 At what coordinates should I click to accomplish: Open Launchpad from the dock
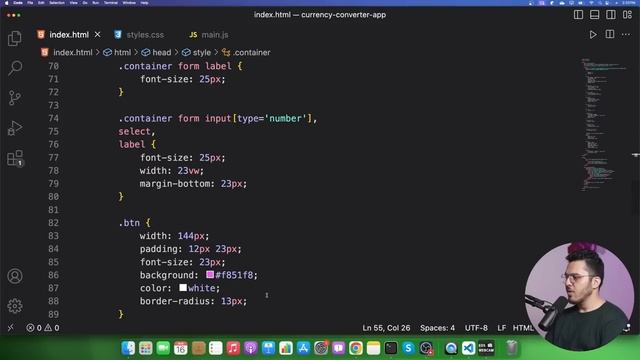146,348
